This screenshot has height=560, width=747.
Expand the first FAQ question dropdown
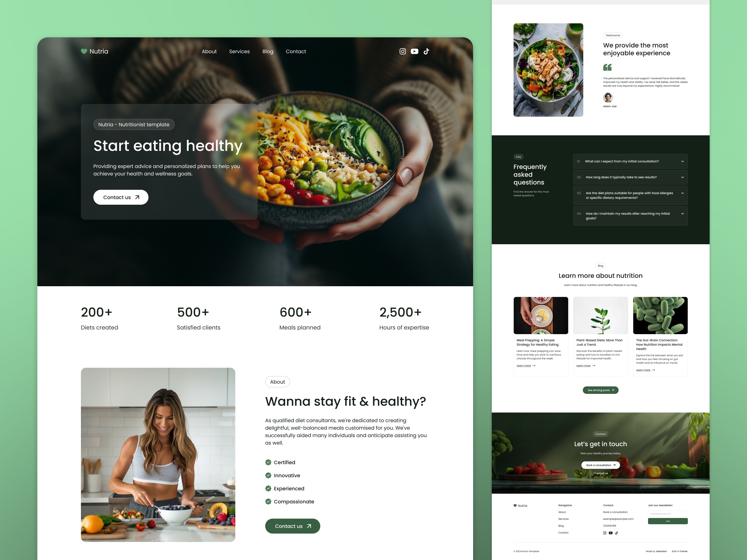(681, 160)
